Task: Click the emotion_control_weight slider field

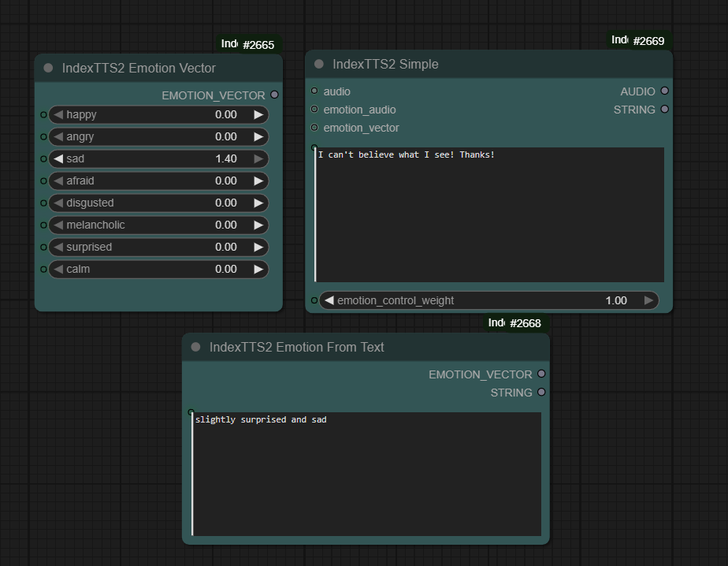Action: [x=488, y=300]
